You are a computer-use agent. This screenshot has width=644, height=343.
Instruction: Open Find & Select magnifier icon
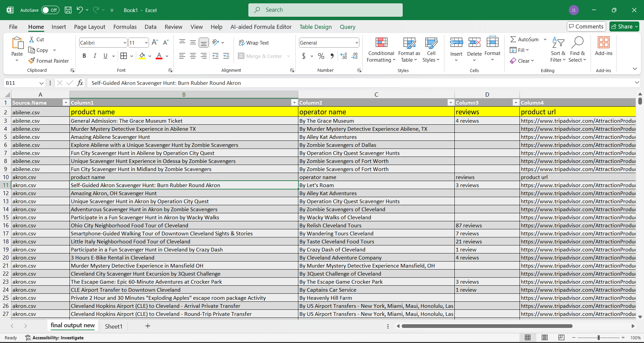(577, 42)
